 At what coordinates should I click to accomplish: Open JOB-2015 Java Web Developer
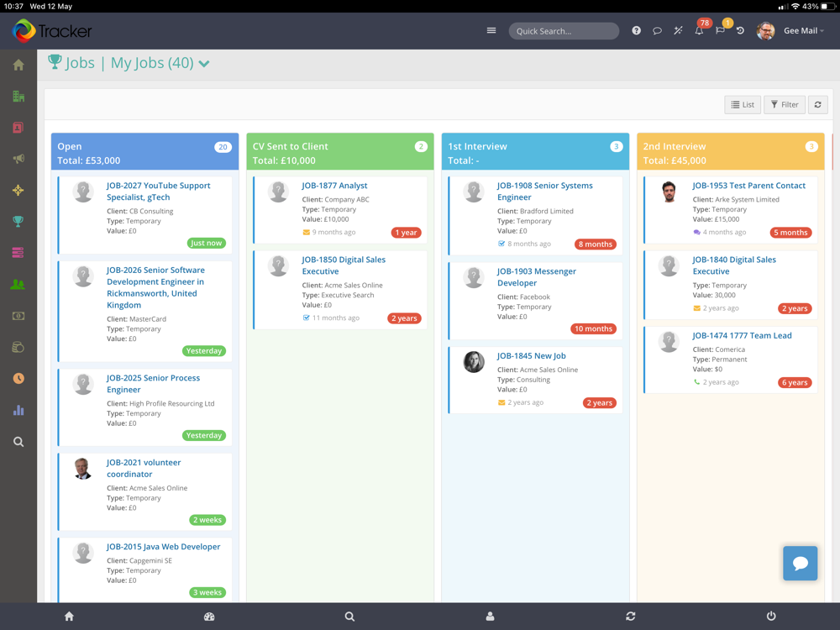click(x=163, y=547)
